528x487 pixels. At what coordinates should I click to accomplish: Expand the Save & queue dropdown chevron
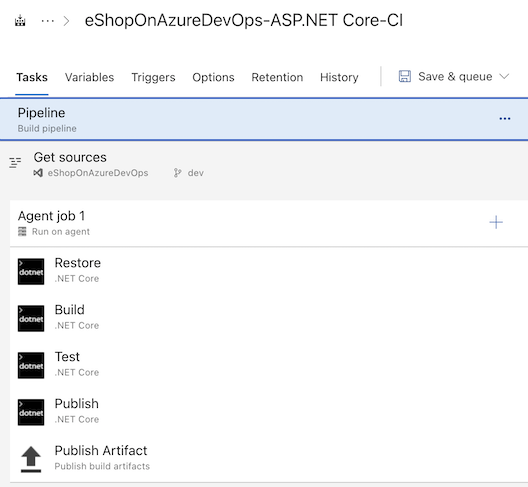click(504, 76)
